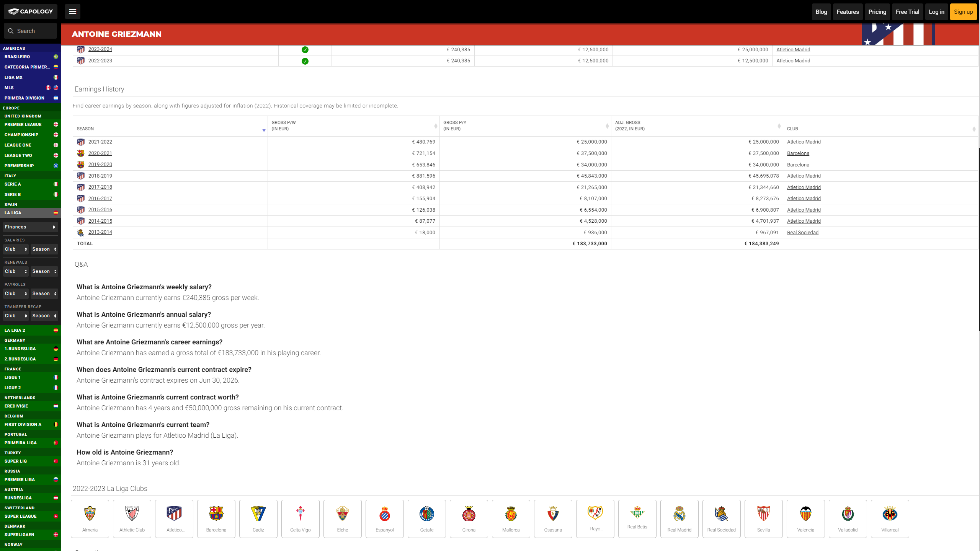Click the Barcelona crest in 2020-2021 row
The width and height of the screenshot is (980, 551).
click(x=81, y=153)
